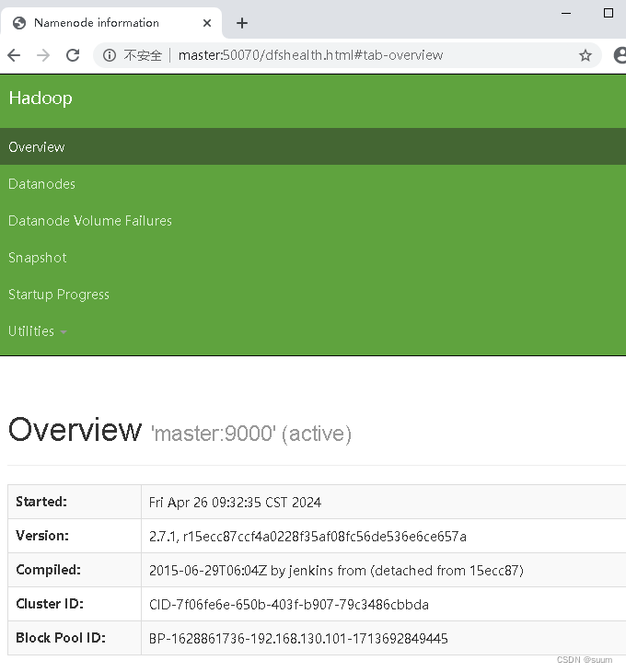The height and width of the screenshot is (672, 626).
Task: Expand the Utilities dropdown
Action: click(x=37, y=331)
